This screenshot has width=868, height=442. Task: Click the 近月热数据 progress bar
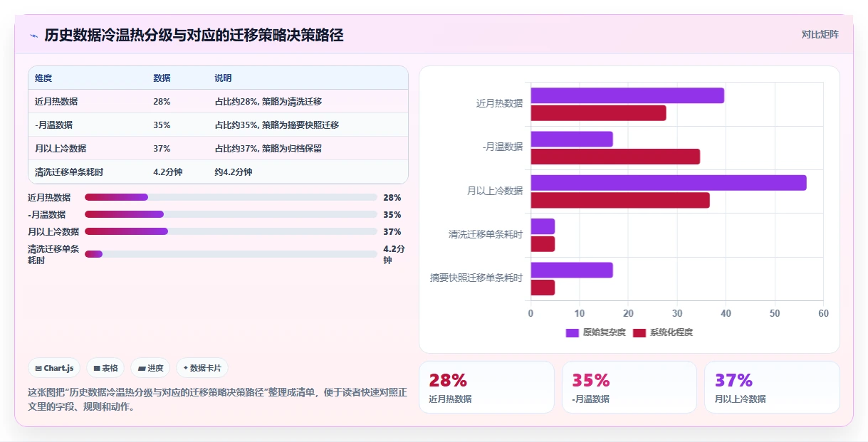point(231,197)
